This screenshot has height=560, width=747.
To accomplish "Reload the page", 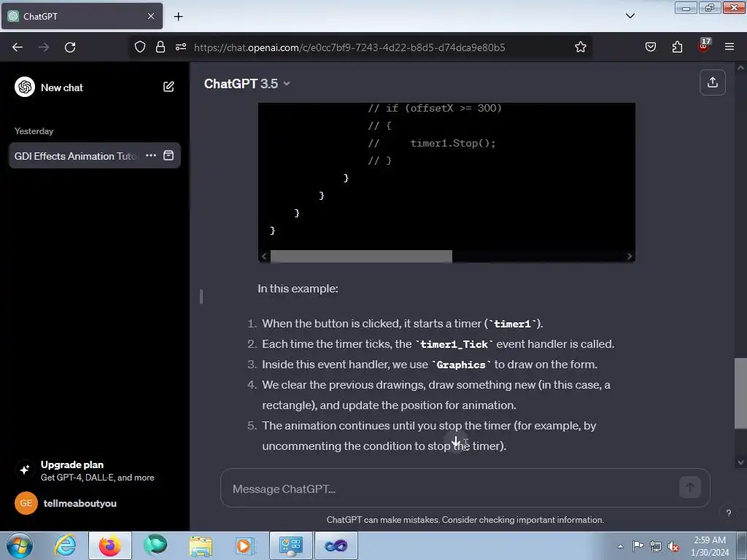I will 70,47.
